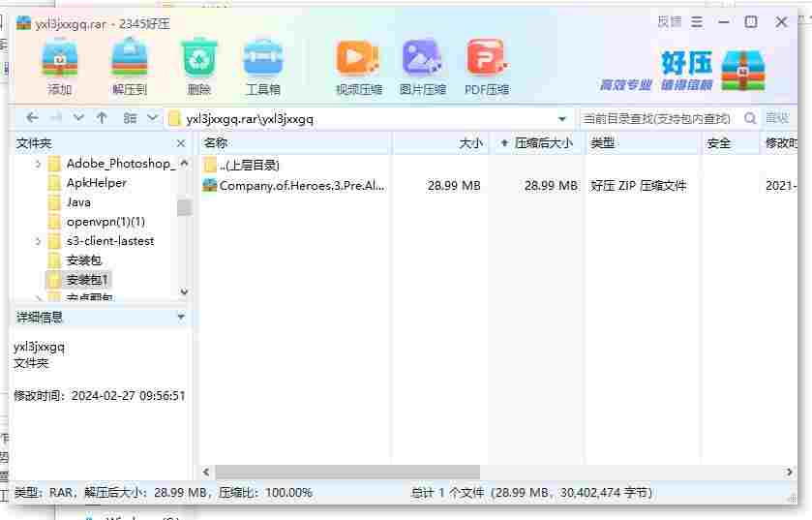Go back with the left arrow button
Viewport: 812px width, 520px height.
tap(32, 118)
